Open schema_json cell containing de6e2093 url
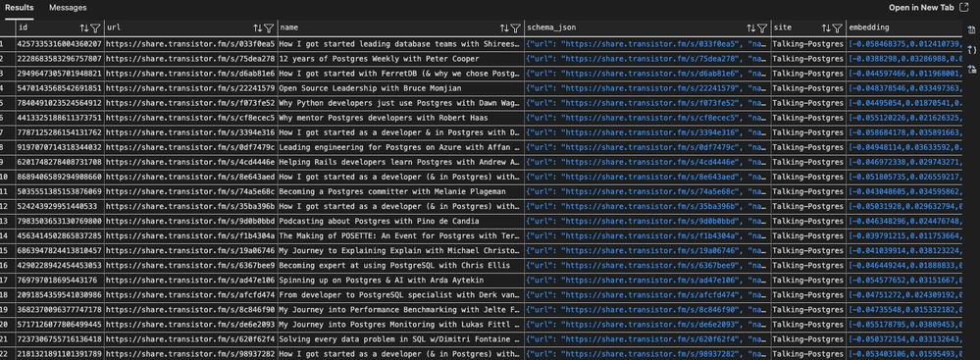This screenshot has width=980, height=360. pos(646,326)
